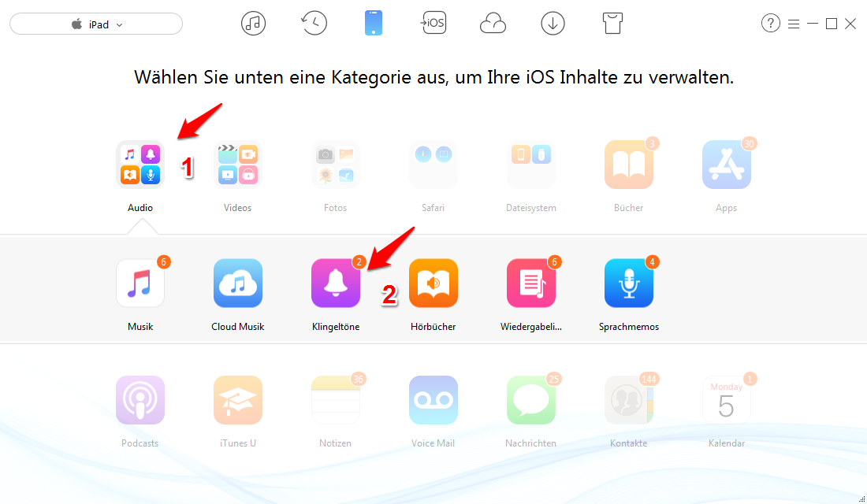
Task: Close the application window
Action: coord(850,24)
